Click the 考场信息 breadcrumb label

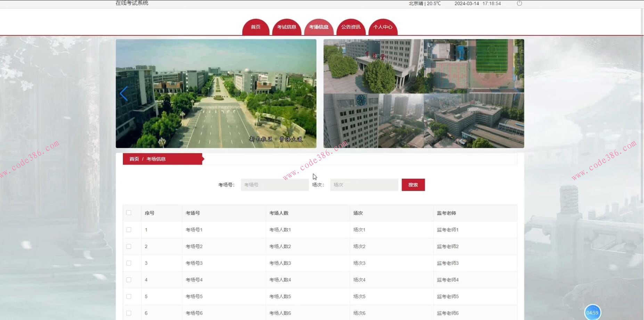tap(156, 159)
